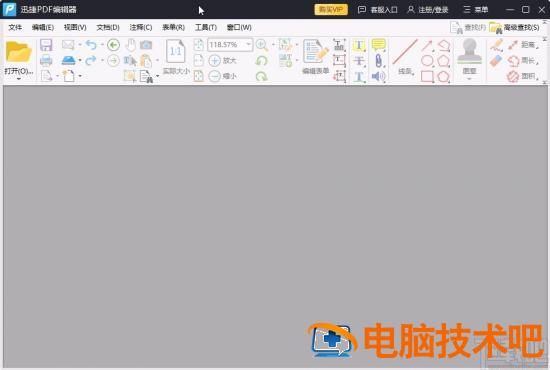This screenshot has width=550, height=370.
Task: Click the Actual Size 1:1 icon
Action: point(176,57)
